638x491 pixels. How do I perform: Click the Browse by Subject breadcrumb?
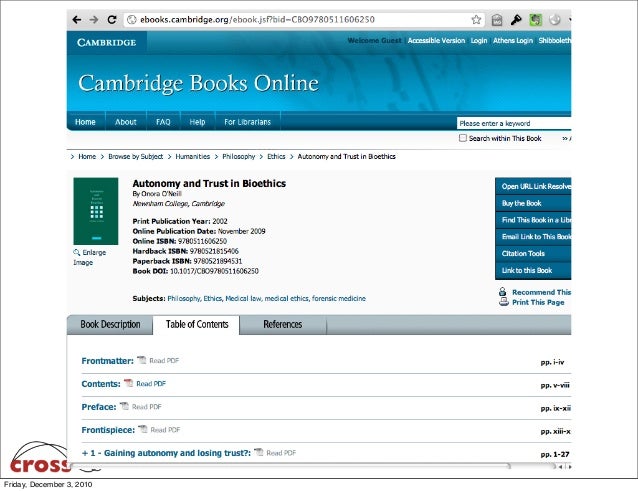point(135,157)
